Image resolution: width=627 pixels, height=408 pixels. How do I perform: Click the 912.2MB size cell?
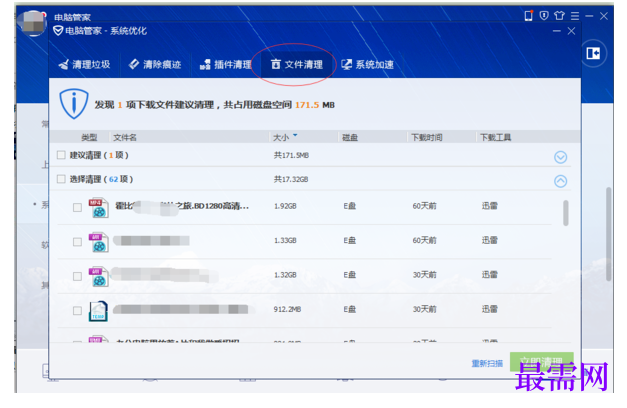287,309
